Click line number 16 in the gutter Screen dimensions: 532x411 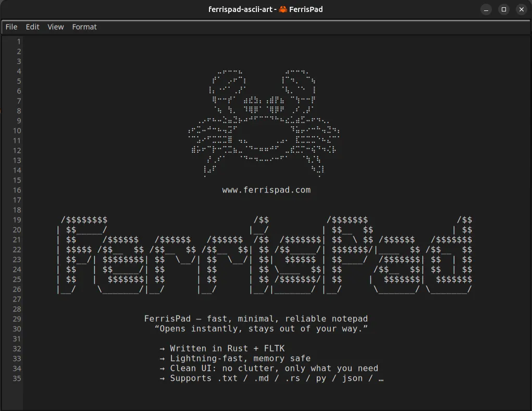tap(17, 190)
